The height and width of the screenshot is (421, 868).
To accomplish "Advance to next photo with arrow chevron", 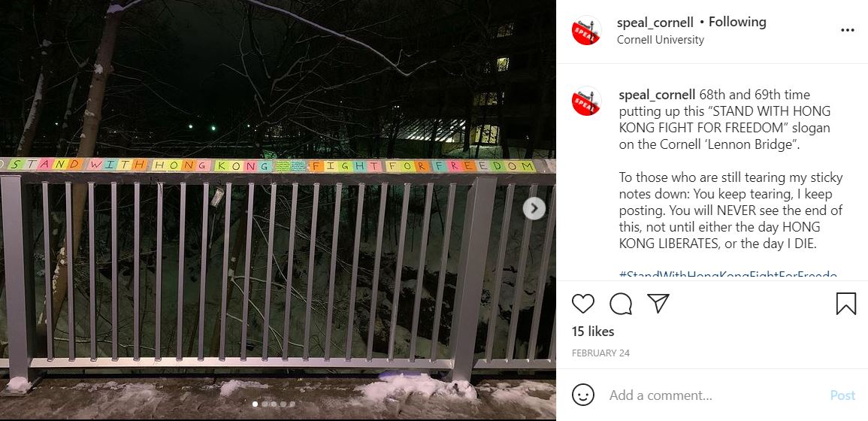I will 534,208.
